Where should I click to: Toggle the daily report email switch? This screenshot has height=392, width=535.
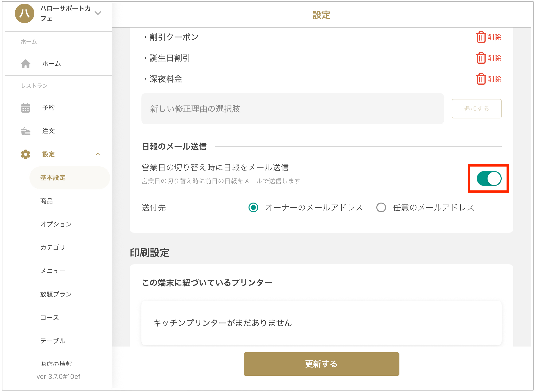[489, 178]
